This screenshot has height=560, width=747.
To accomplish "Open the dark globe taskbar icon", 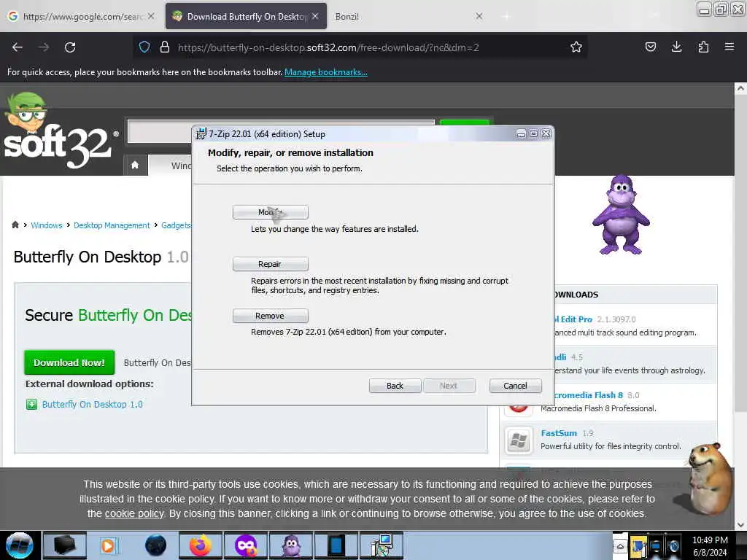I will click(156, 545).
